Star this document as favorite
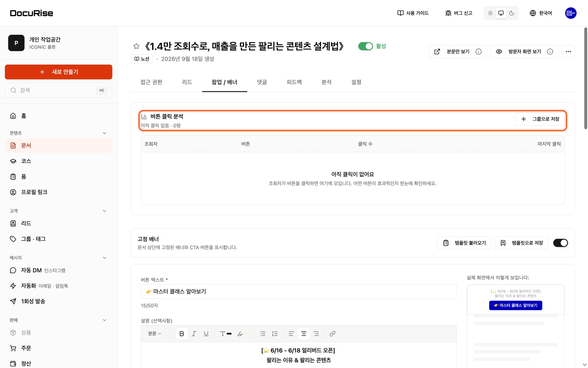The height and width of the screenshot is (368, 588). click(x=136, y=46)
